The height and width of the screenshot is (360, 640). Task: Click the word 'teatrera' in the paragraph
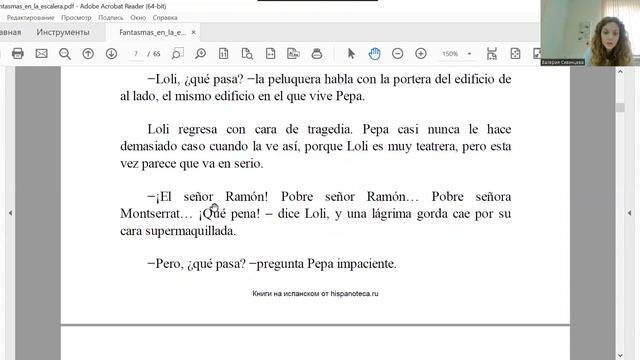coord(436,146)
